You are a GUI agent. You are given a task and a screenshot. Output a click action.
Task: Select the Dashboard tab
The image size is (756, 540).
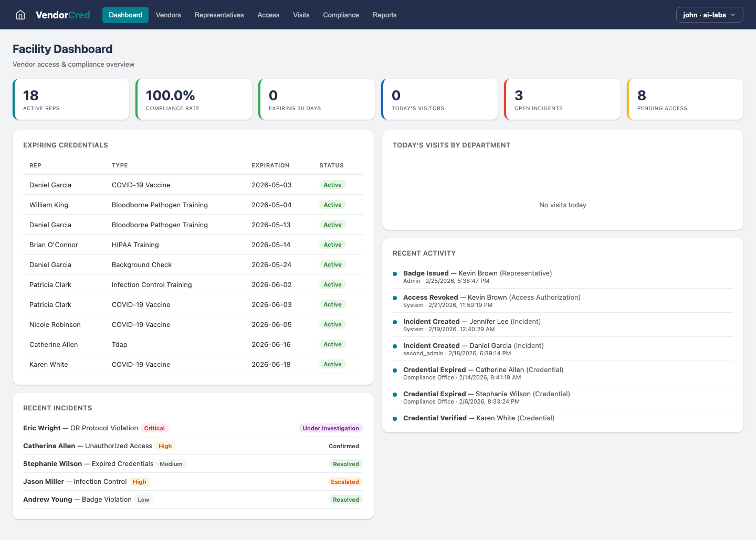tap(125, 15)
